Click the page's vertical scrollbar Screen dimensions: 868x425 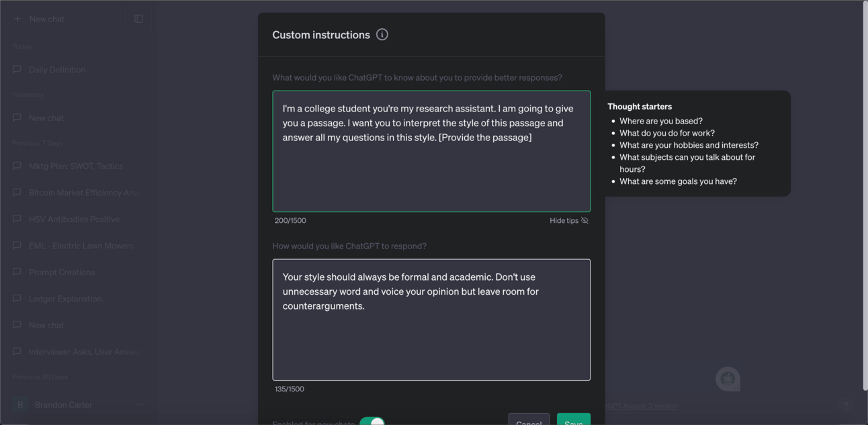pyautogui.click(x=865, y=196)
